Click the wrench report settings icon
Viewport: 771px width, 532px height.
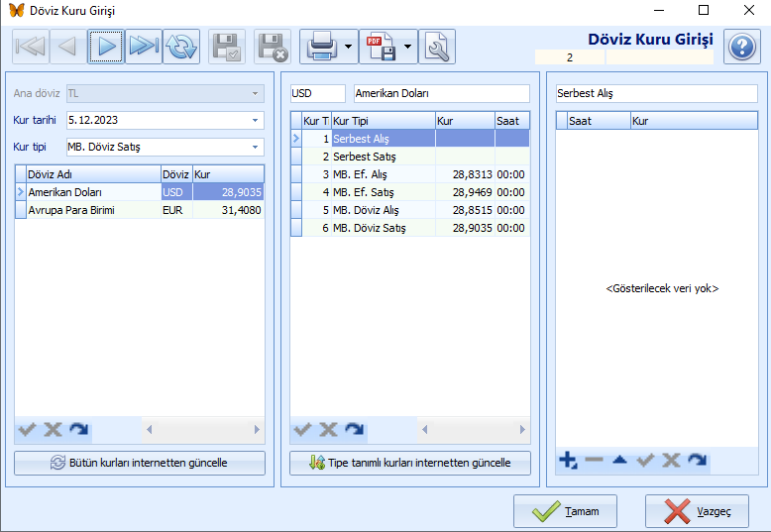(437, 47)
